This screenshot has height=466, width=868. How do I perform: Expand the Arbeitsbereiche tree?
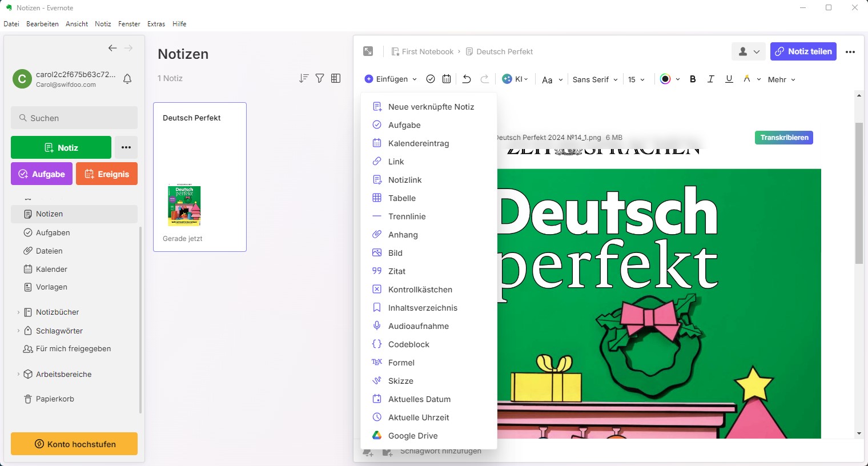point(18,374)
